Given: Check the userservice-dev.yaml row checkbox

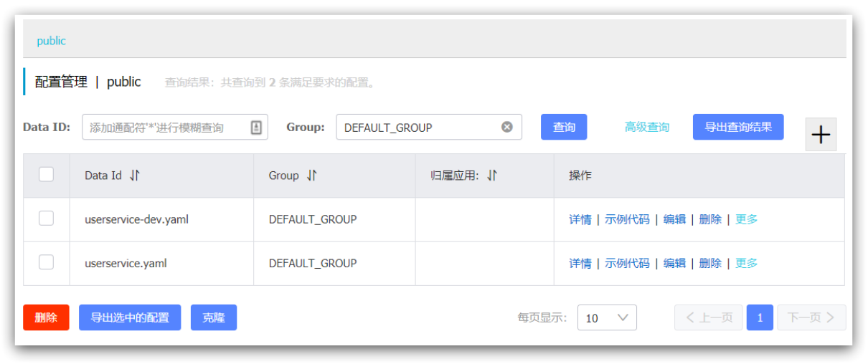Looking at the screenshot, I should [x=46, y=219].
